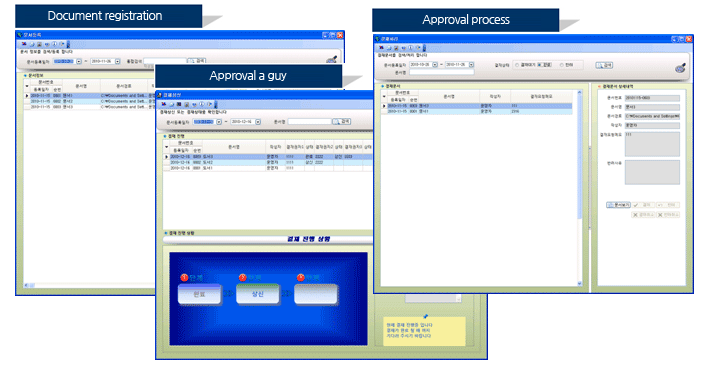Screen dimensions: 711x366
Task: Click the yellow sticky note pin icon
Action: click(425, 316)
